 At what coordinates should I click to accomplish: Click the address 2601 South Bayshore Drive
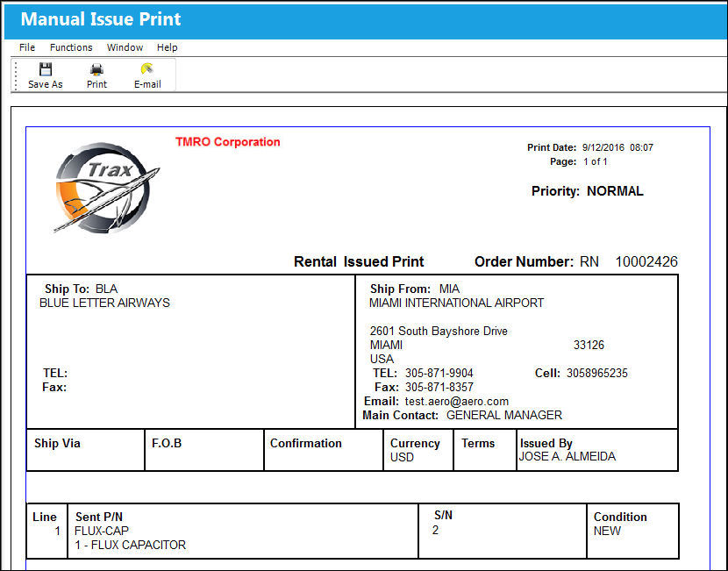coord(439,331)
